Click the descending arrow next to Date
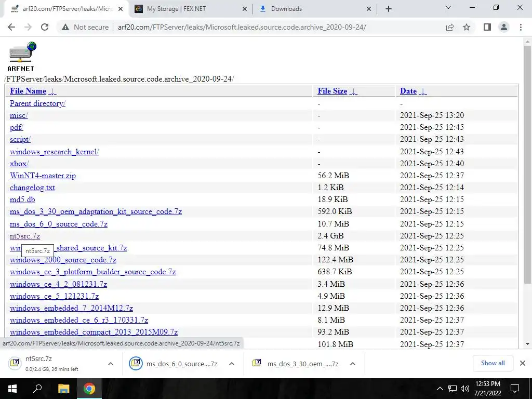Viewport: 532px width, 399px height. (x=423, y=91)
